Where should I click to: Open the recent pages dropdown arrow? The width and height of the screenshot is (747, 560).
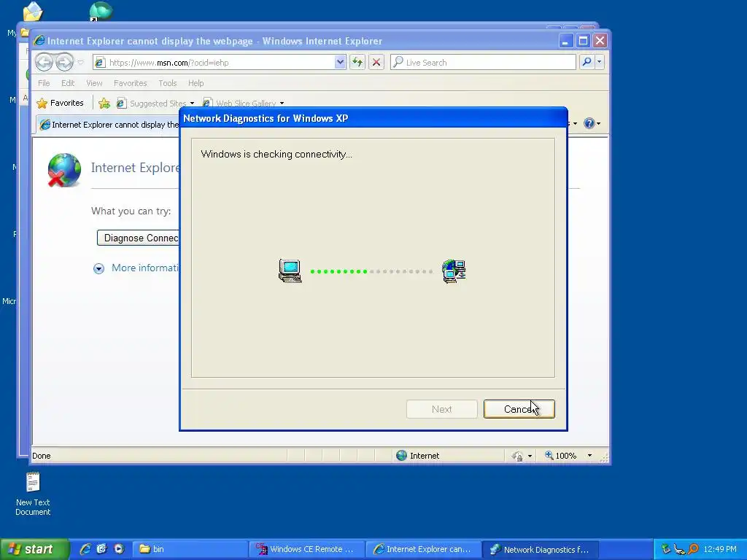(80, 62)
